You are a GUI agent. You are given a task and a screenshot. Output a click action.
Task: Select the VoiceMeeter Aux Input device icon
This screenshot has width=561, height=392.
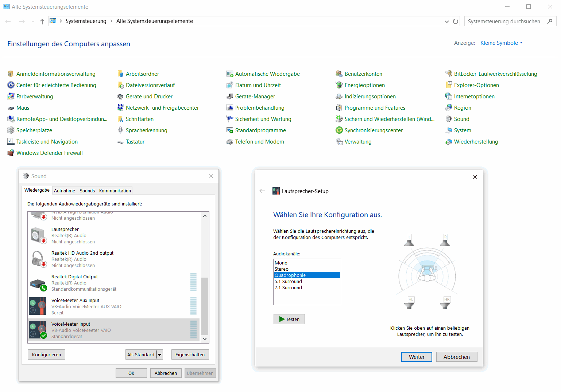(x=38, y=306)
